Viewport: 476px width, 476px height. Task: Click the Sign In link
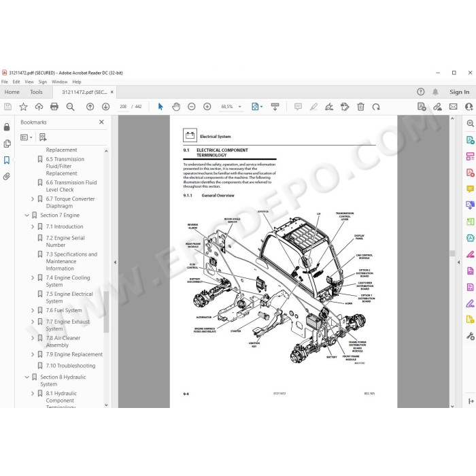[x=459, y=92]
